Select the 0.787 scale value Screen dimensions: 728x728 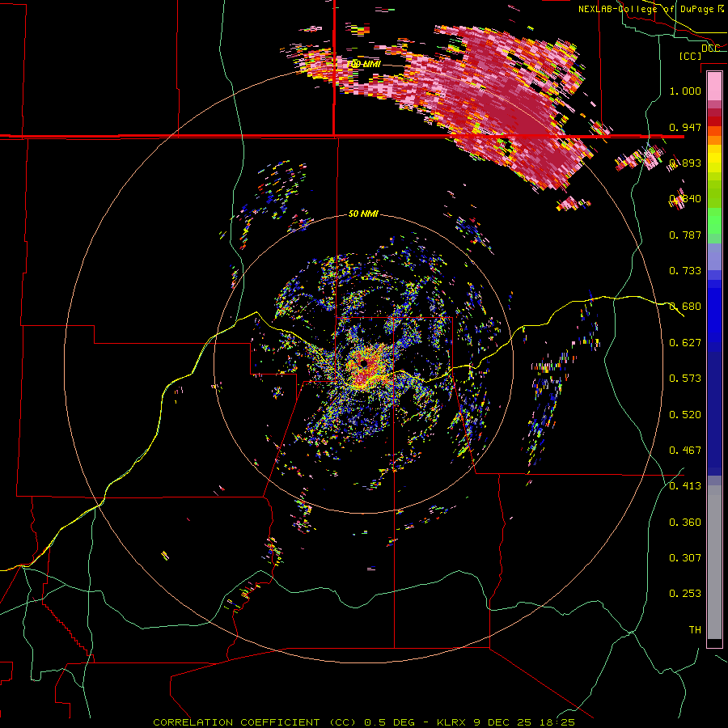pos(685,235)
